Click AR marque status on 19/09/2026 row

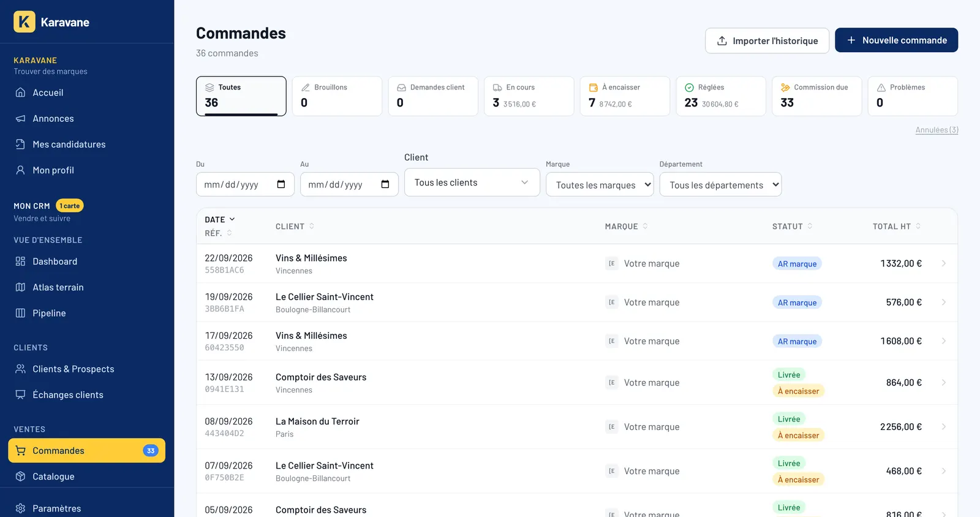797,303
